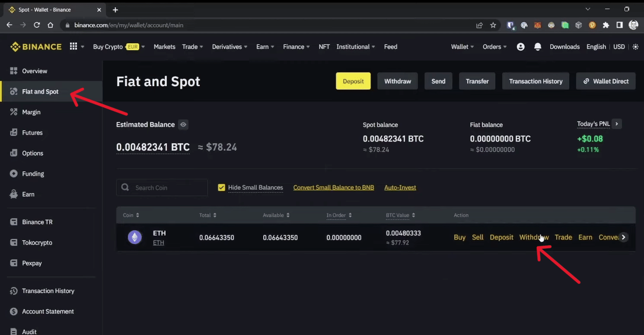Open the Markets menu item
This screenshot has width=644, height=335.
click(x=164, y=47)
